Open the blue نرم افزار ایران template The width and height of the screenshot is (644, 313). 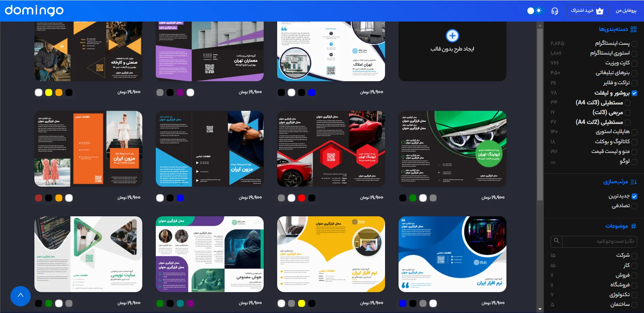pyautogui.click(x=452, y=254)
